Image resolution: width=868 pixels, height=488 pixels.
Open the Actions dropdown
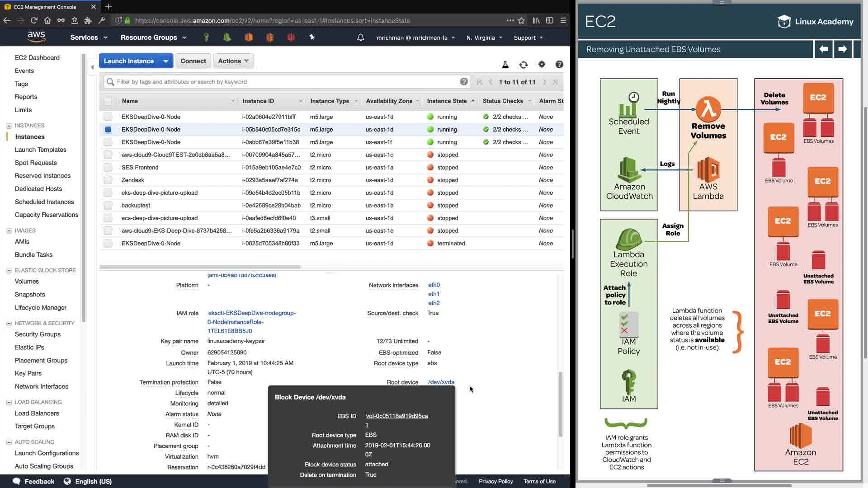pyautogui.click(x=233, y=61)
